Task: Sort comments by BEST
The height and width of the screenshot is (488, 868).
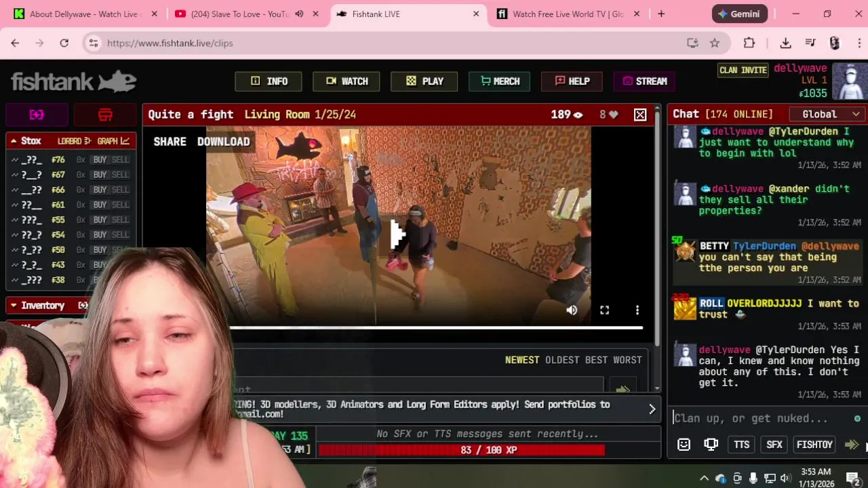Action: (x=596, y=360)
